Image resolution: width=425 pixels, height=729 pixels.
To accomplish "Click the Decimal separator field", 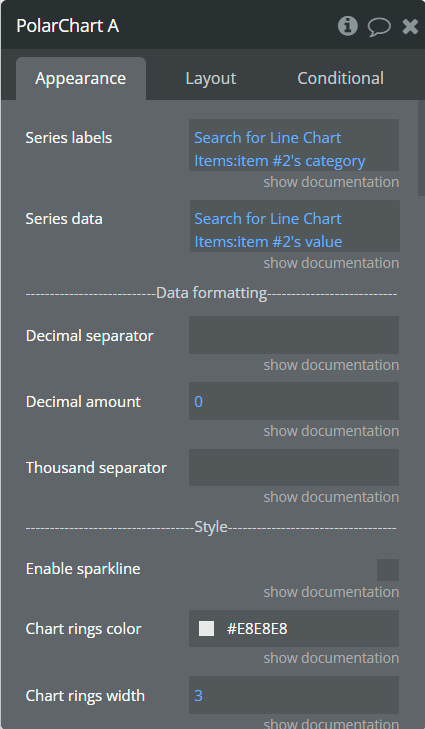I will tap(294, 335).
